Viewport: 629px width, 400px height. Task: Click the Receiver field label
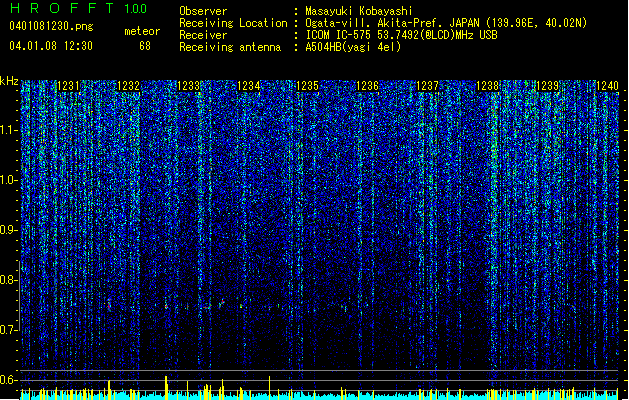click(x=203, y=35)
